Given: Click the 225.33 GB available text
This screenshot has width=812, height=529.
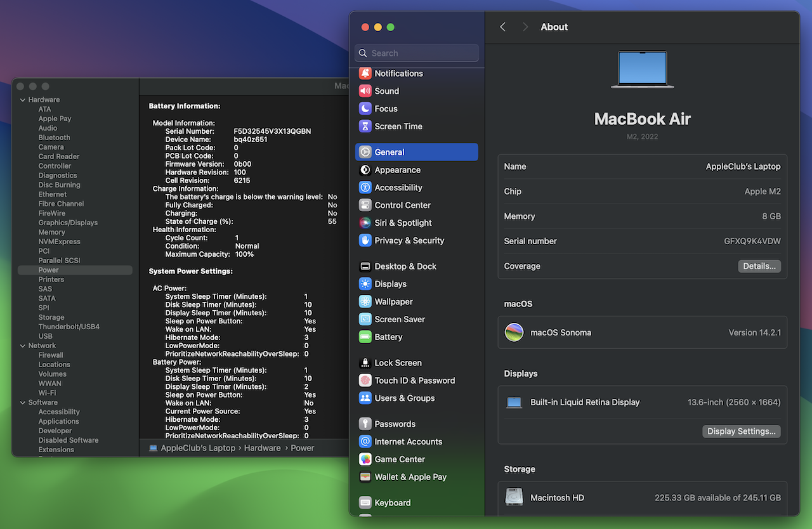Looking at the screenshot, I should 717,498.
